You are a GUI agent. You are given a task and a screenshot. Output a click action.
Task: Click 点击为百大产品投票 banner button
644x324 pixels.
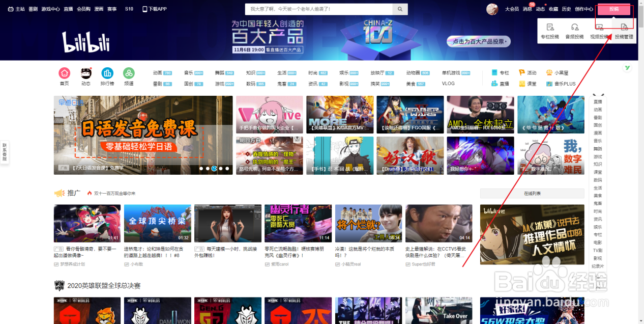(x=478, y=42)
